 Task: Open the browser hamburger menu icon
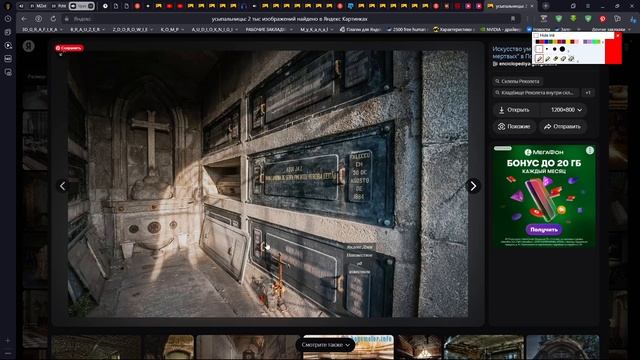tap(588, 6)
